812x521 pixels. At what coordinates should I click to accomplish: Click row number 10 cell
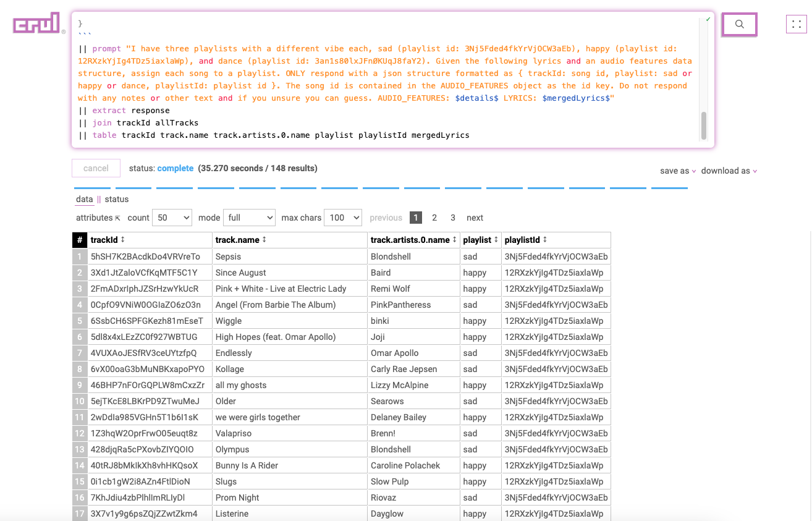click(80, 401)
